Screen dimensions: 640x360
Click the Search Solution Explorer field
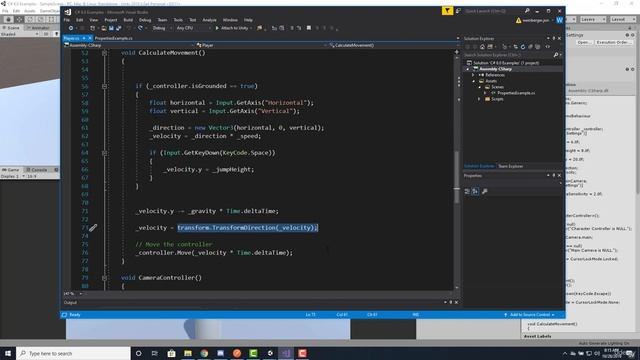508,55
